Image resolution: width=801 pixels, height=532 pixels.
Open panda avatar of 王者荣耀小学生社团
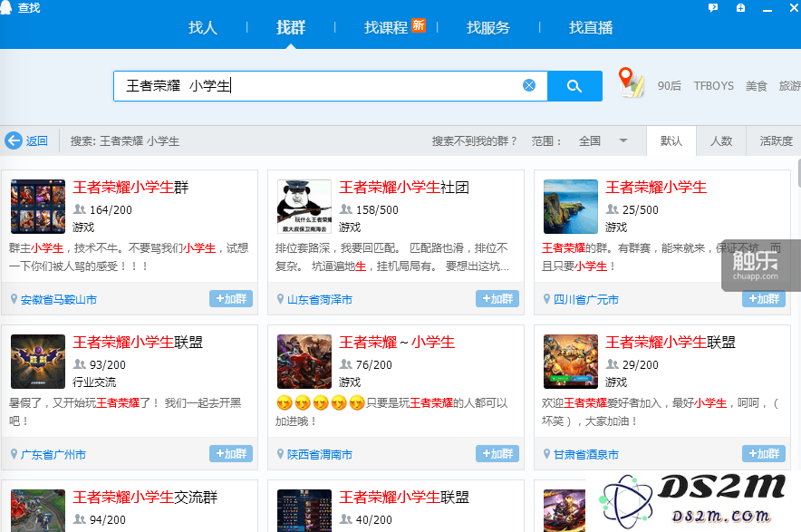(304, 207)
